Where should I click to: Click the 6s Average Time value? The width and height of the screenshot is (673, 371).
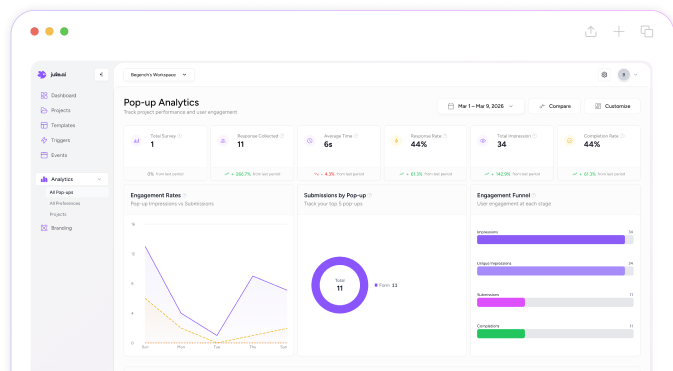pos(328,144)
